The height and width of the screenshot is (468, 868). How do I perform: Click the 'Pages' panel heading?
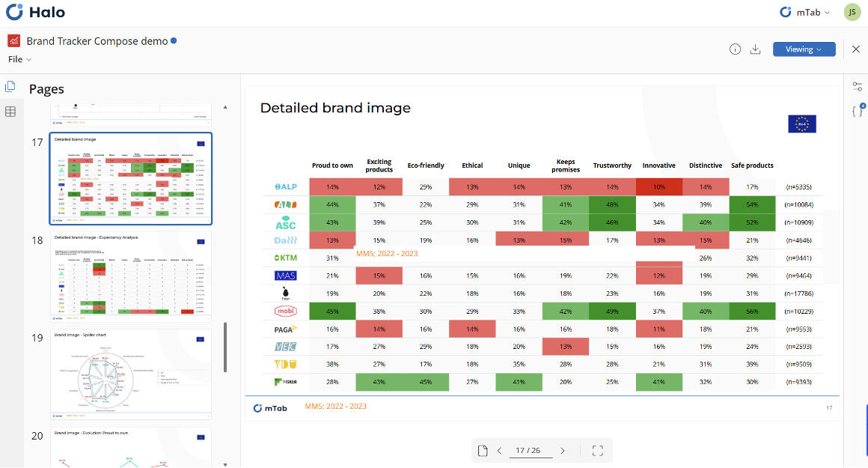point(46,89)
